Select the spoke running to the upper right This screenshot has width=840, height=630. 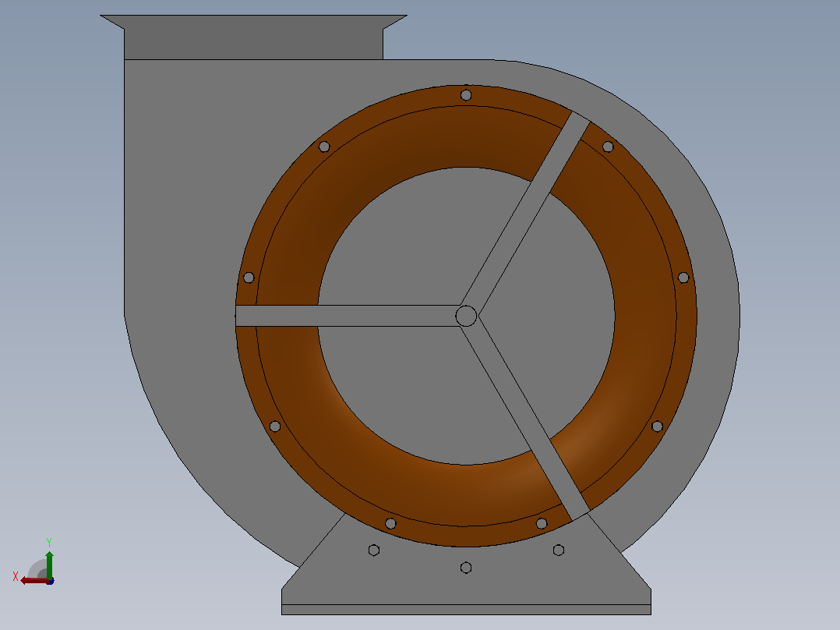[x=525, y=214]
